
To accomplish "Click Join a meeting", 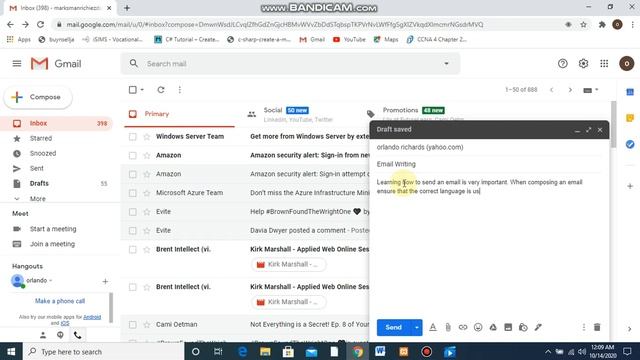I will (x=52, y=244).
